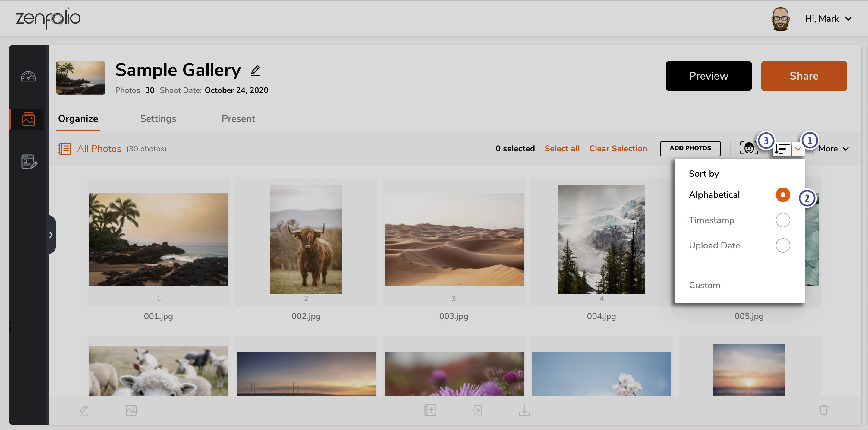Open the 002.jpg photo thumbnail

306,239
